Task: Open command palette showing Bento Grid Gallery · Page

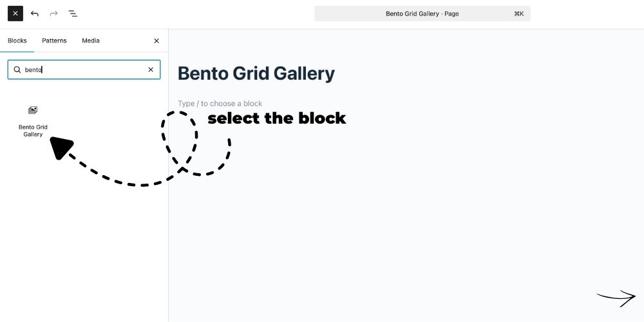Action: pyautogui.click(x=422, y=14)
